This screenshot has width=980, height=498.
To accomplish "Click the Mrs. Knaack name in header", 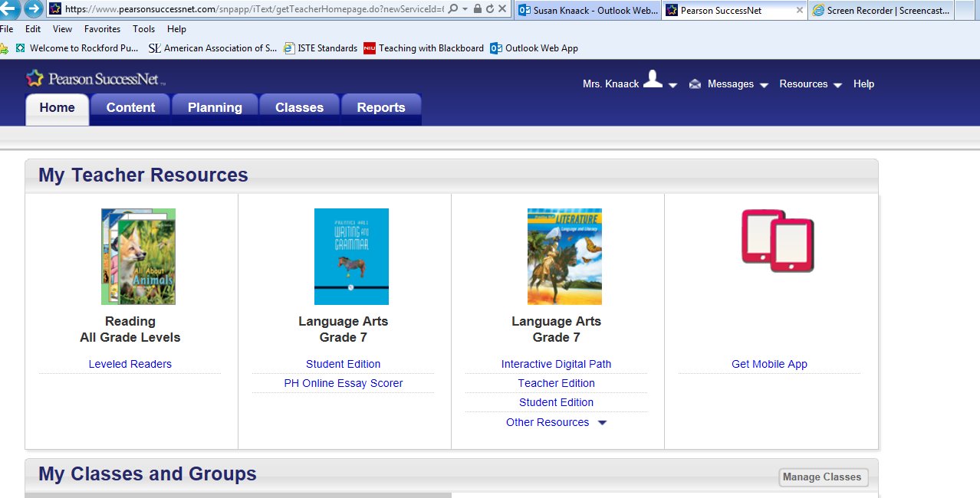I will click(x=611, y=84).
